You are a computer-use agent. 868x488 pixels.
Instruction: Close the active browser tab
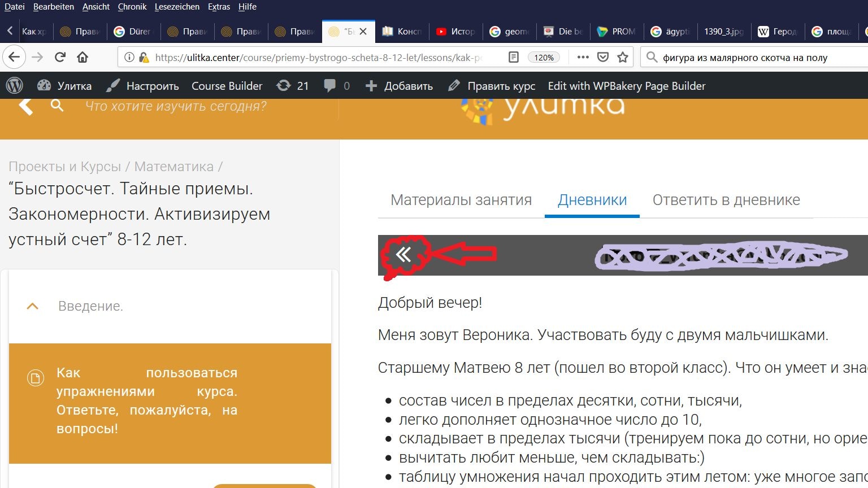(x=363, y=32)
